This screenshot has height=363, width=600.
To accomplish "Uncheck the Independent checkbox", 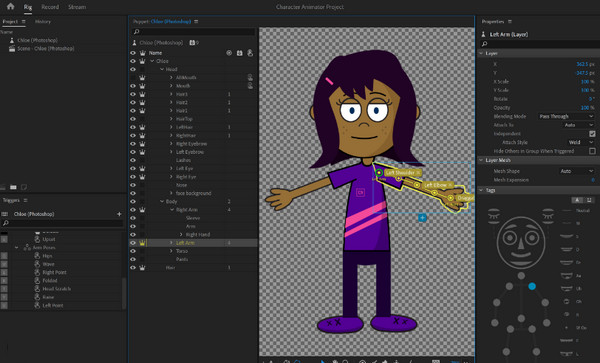I will point(592,134).
